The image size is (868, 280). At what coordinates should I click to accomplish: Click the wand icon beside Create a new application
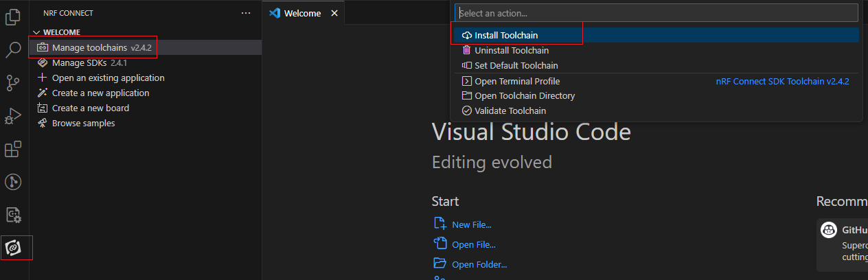pyautogui.click(x=43, y=93)
